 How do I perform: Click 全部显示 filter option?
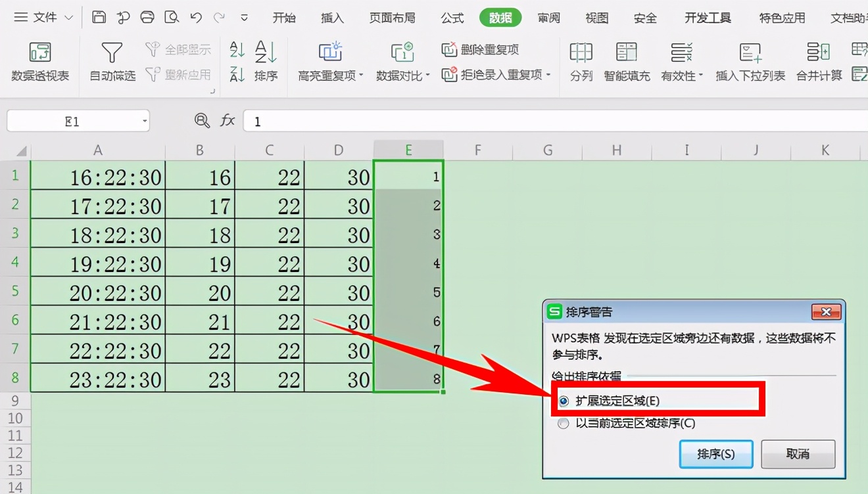[x=179, y=49]
